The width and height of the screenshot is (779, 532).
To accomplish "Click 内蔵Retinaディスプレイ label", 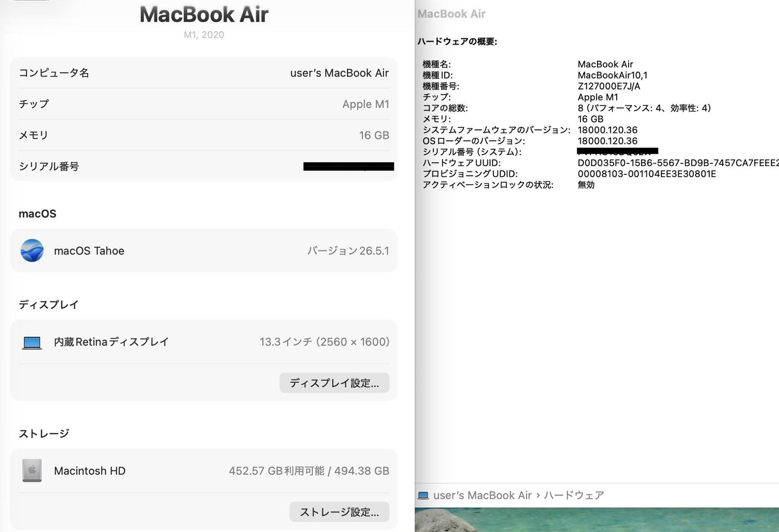I will [x=111, y=342].
